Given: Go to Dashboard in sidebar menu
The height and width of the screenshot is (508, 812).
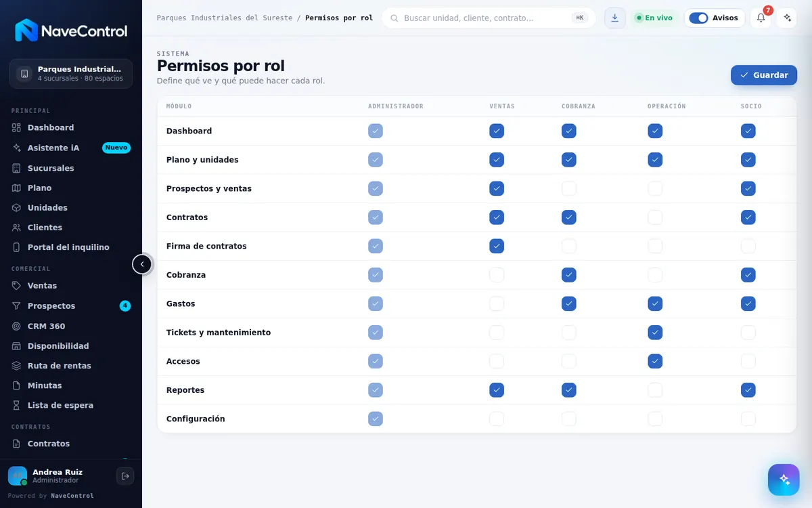Looking at the screenshot, I should (x=71, y=127).
